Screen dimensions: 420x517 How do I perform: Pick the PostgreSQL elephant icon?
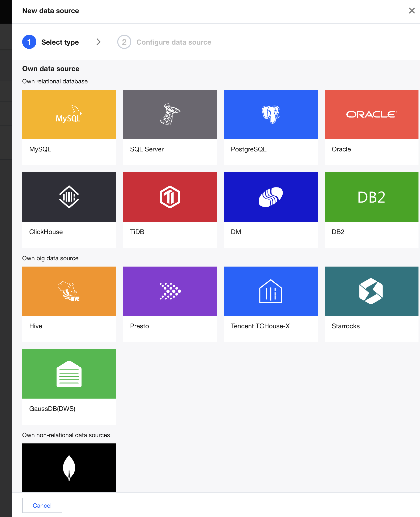click(271, 114)
